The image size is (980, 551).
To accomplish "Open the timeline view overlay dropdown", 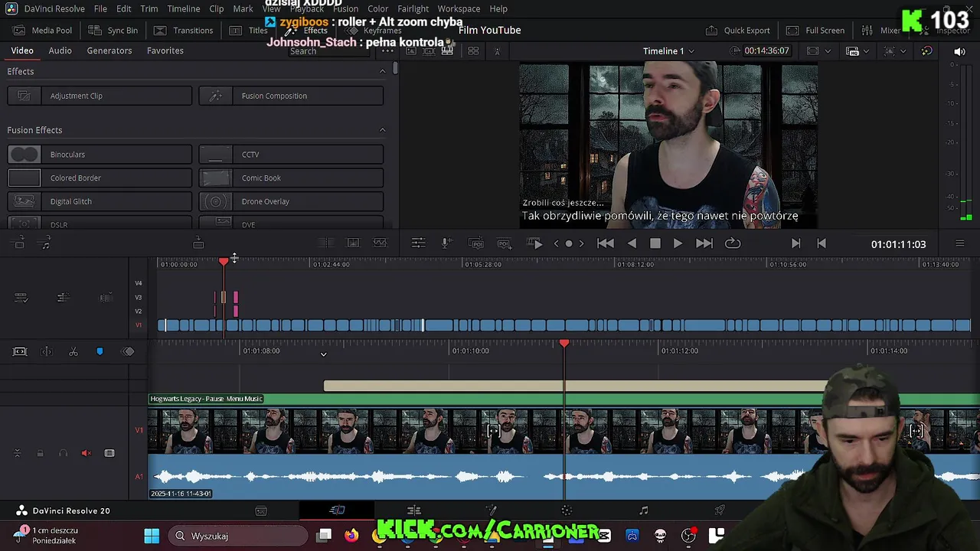I will pos(893,51).
